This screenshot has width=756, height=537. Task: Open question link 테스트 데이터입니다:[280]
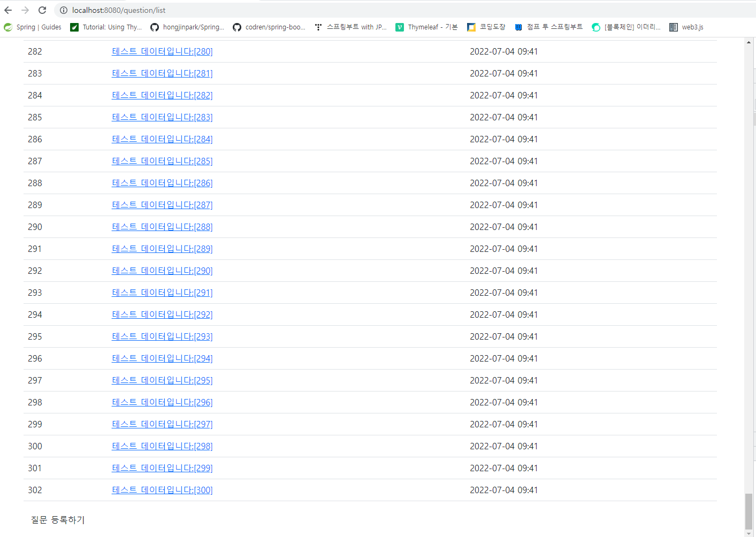tap(162, 51)
